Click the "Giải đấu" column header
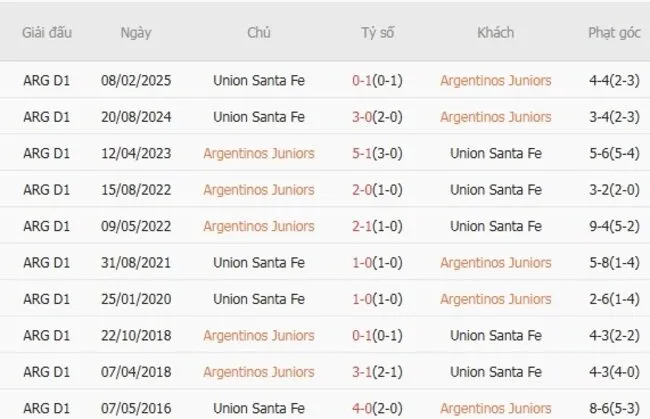Viewport: 650px width, 419px height. click(45, 33)
